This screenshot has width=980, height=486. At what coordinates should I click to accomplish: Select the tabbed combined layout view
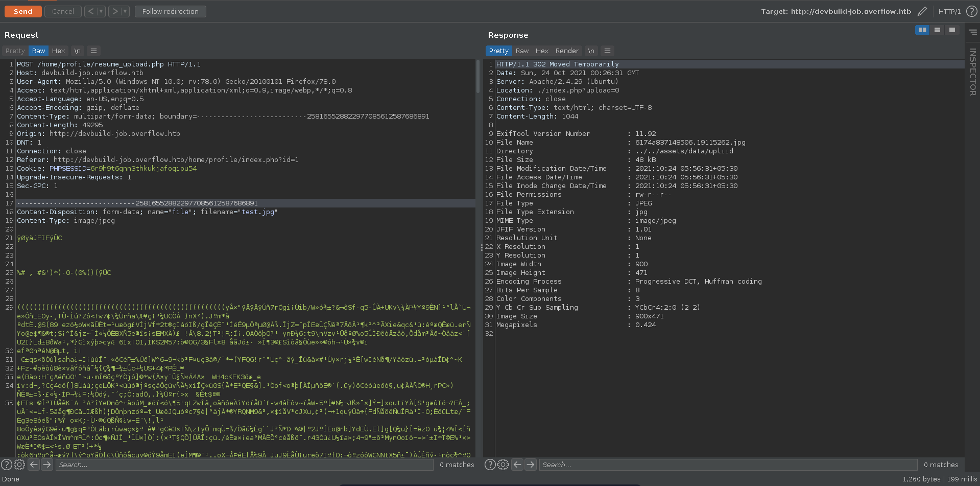952,30
